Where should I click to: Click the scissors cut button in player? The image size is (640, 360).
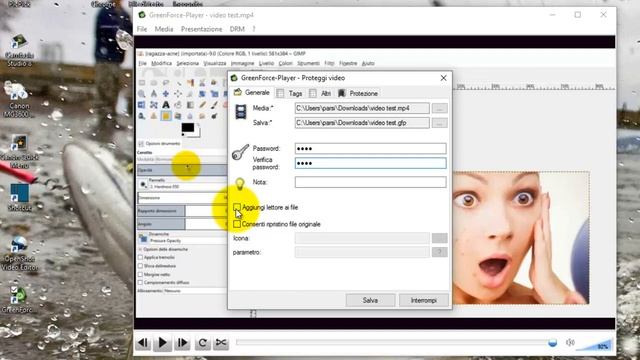[x=221, y=342]
